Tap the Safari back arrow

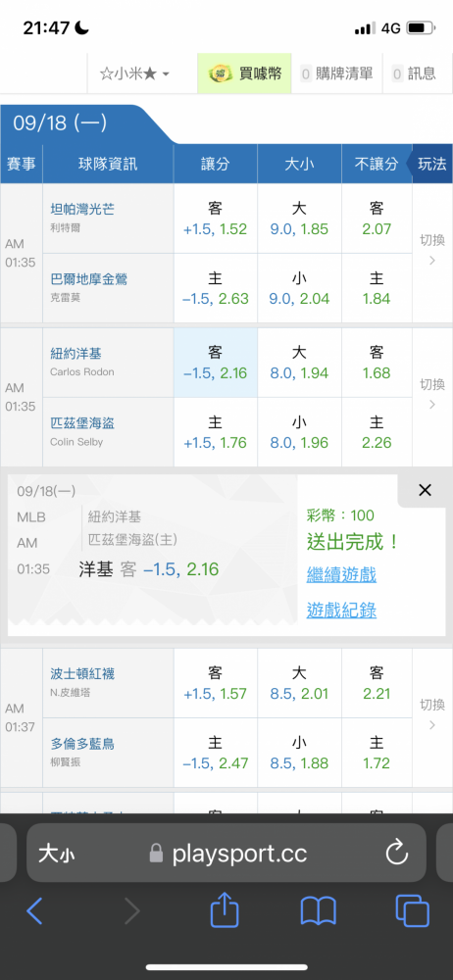click(x=35, y=911)
